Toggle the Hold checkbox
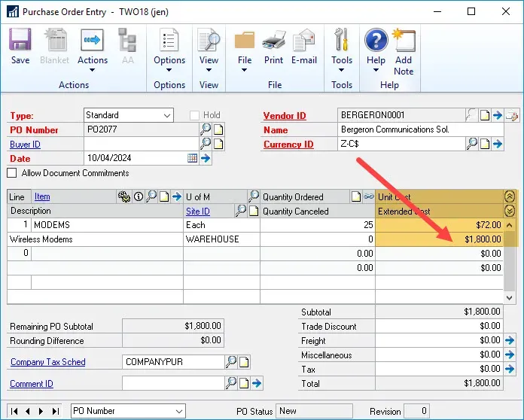The width and height of the screenshot is (524, 420). coord(195,115)
